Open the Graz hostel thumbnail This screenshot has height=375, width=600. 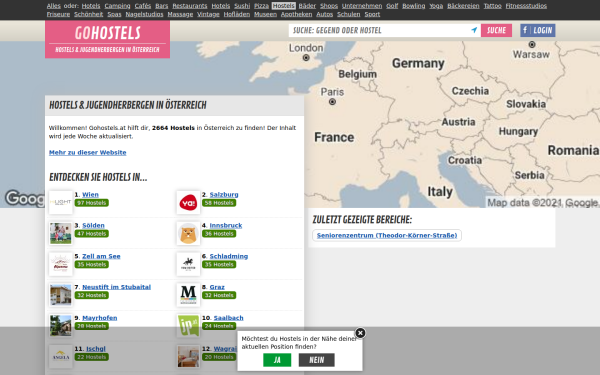tap(188, 295)
